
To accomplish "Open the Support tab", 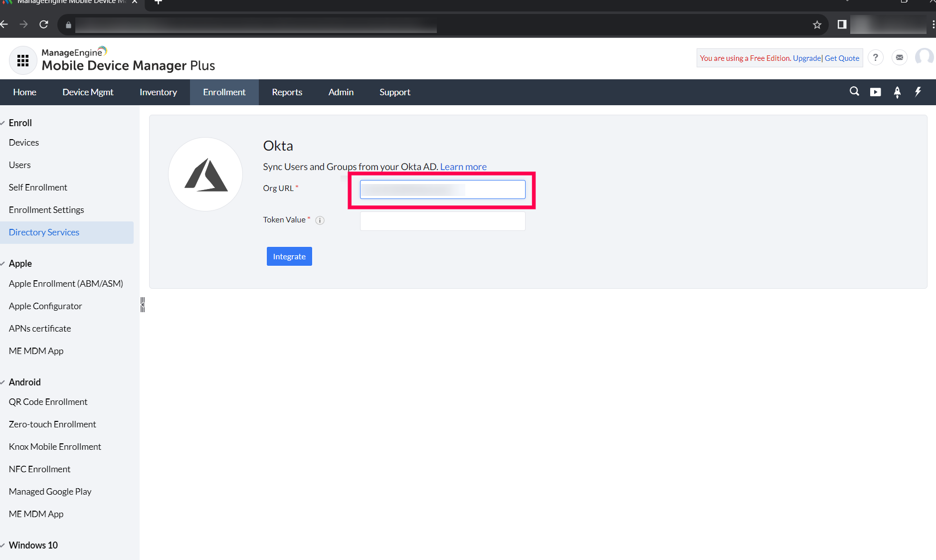I will [x=395, y=92].
